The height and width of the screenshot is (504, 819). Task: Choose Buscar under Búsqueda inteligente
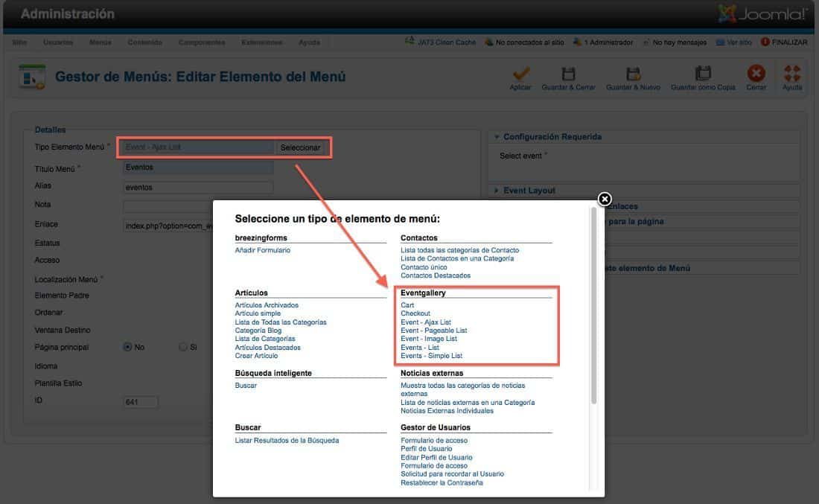246,386
